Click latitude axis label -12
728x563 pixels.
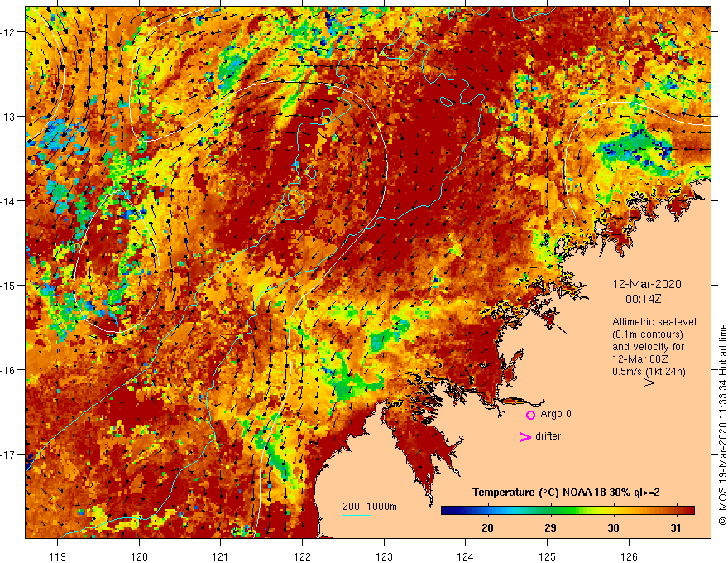pos(8,32)
